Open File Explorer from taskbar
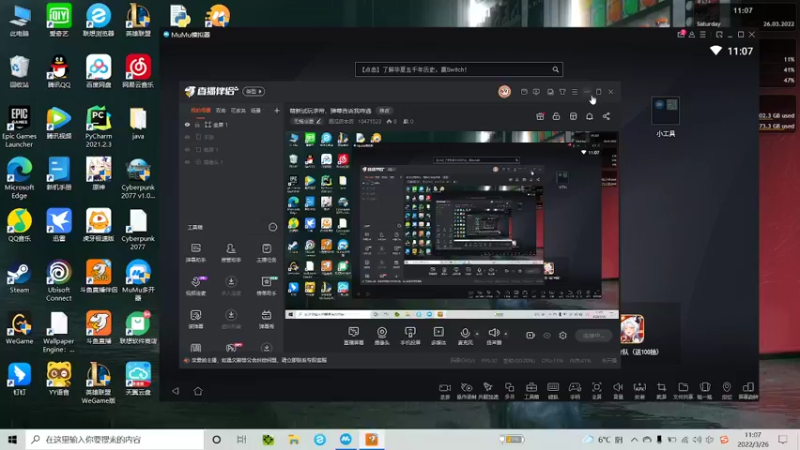 pyautogui.click(x=294, y=439)
